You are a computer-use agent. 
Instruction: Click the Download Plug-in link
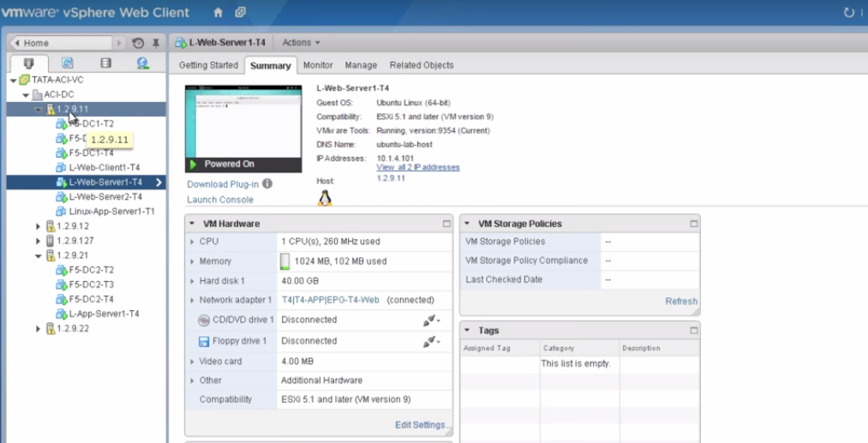pyautogui.click(x=223, y=184)
